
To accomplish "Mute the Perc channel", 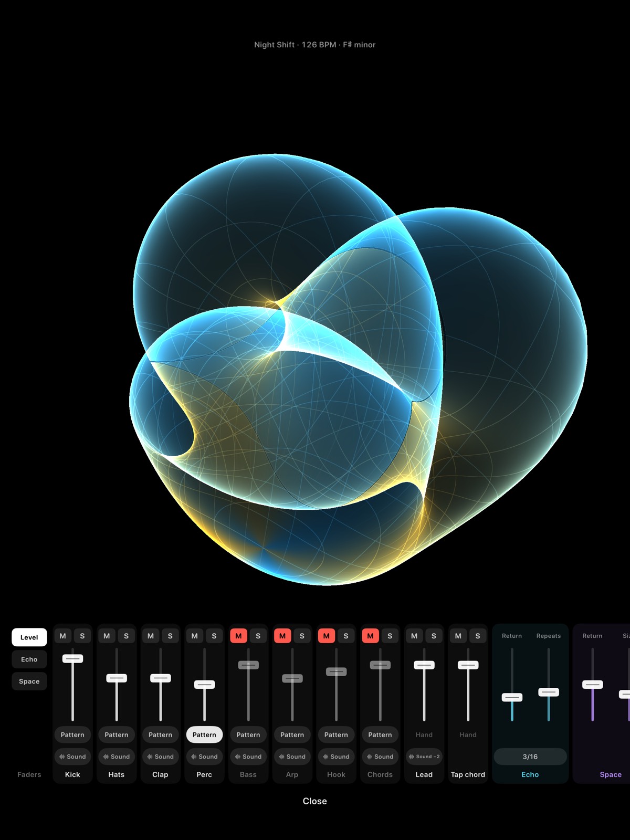I will 195,636.
